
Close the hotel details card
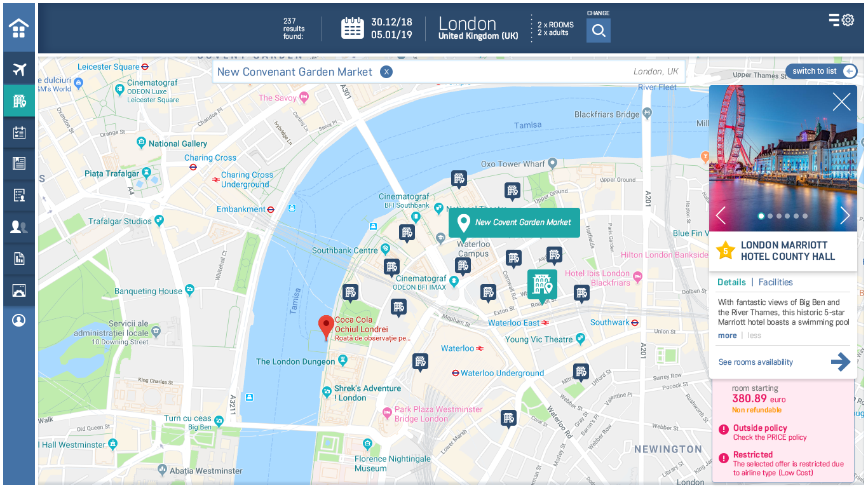[x=842, y=102]
